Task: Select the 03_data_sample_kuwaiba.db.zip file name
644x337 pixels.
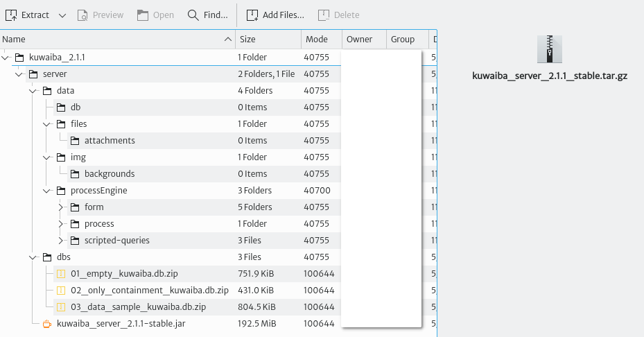Action: pyautogui.click(x=139, y=307)
